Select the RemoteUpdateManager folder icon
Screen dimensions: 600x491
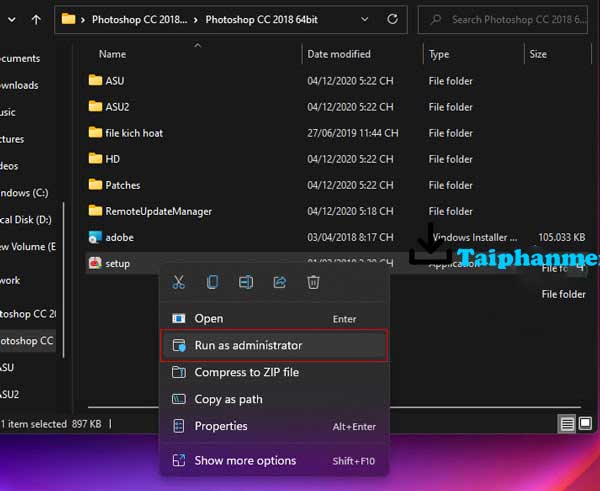coord(95,210)
